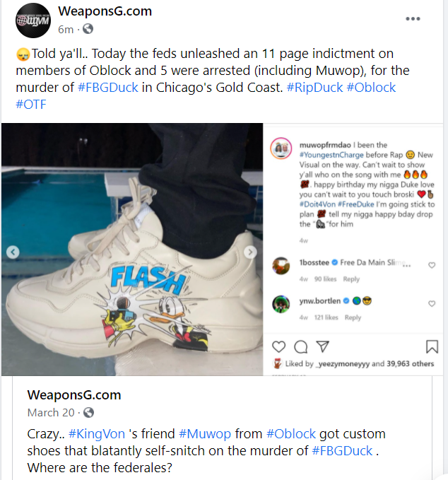The width and height of the screenshot is (448, 480).
Task: Advance to the next image with the right arrow
Action: pyautogui.click(x=250, y=252)
